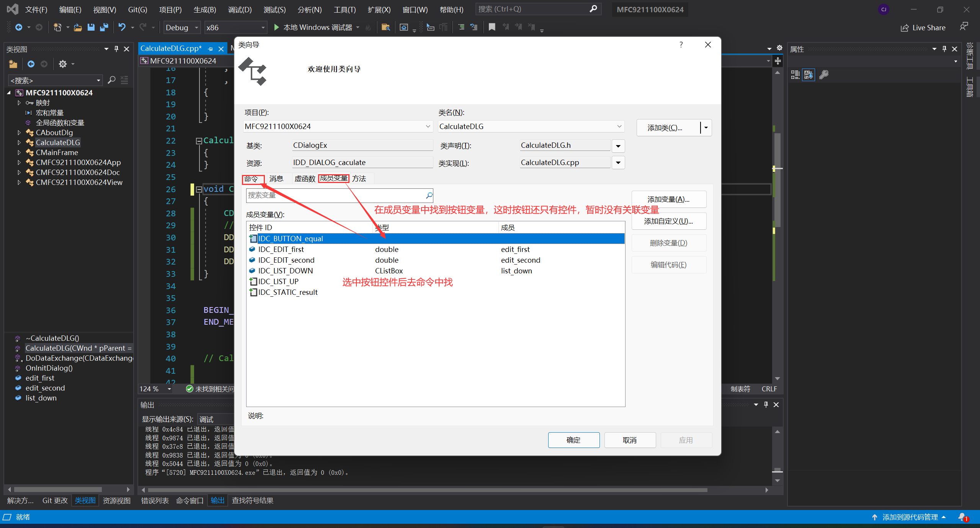This screenshot has width=980, height=528.
Task: Click the bookmark toggle icon in toolbar
Action: [x=492, y=27]
